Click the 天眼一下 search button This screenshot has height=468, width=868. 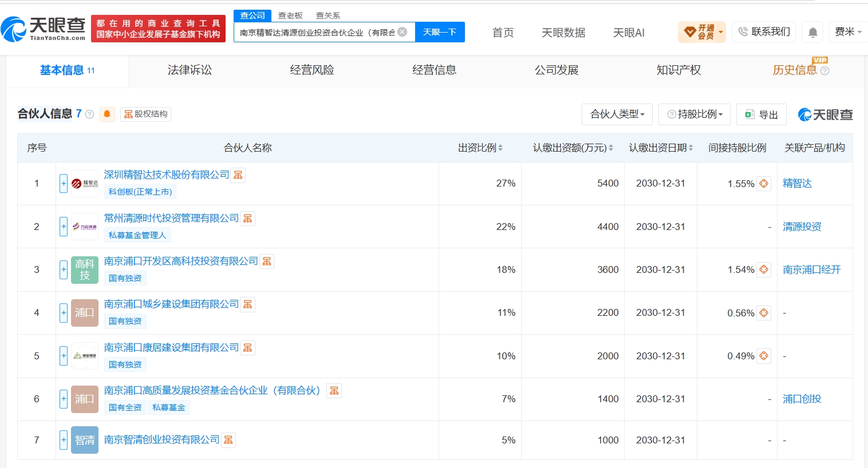[440, 32]
